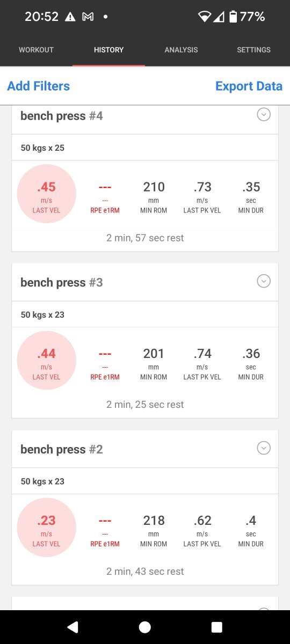Screen dimensions: 290x644
Task: Switch to the Analysis tab
Action: pyautogui.click(x=181, y=50)
